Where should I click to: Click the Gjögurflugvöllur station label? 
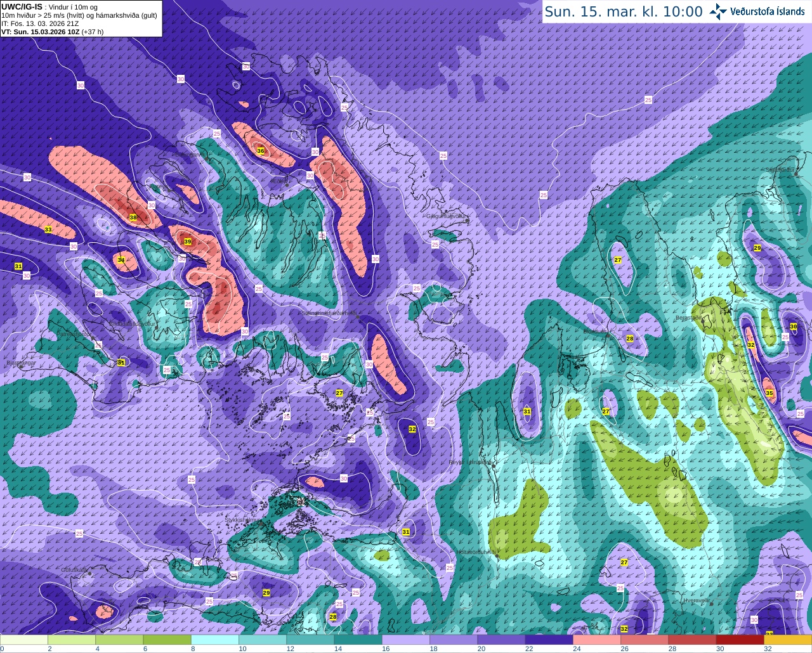[447, 216]
